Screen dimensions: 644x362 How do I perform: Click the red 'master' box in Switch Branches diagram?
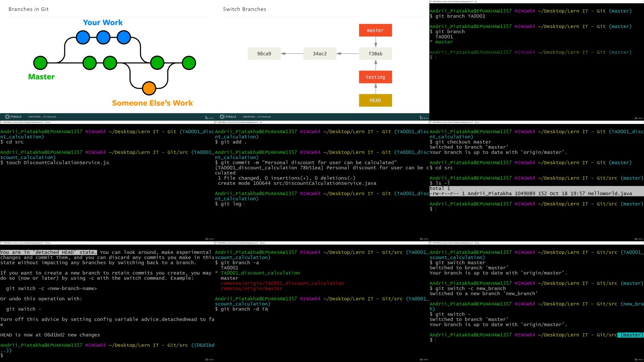pos(375,30)
